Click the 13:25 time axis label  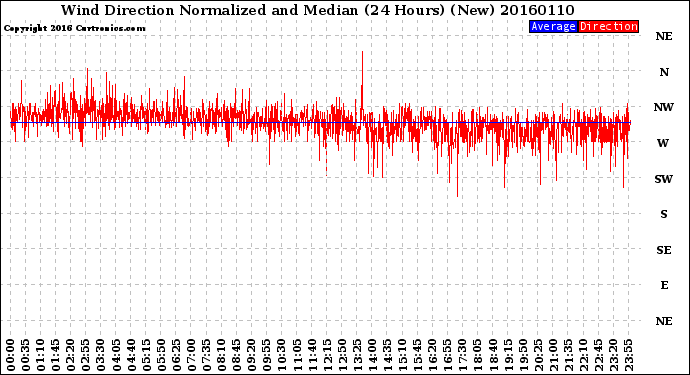tap(357, 355)
